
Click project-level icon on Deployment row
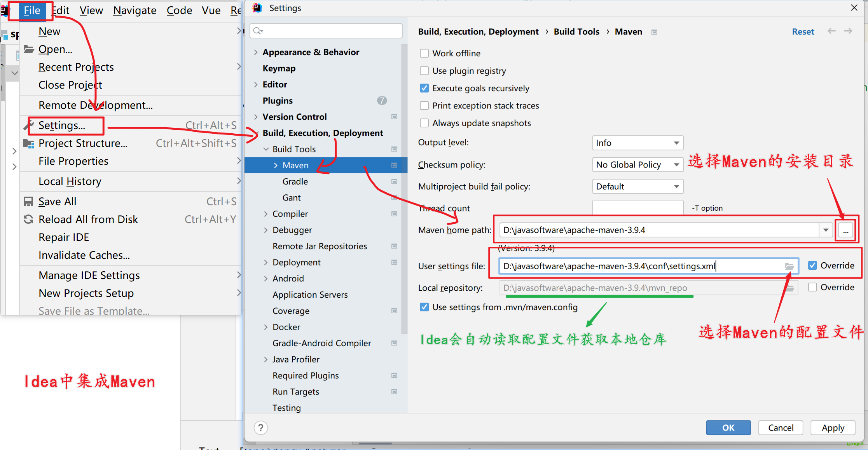click(394, 262)
